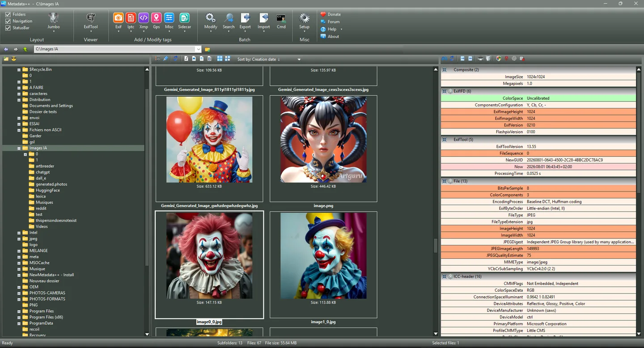Click the Donate link
Viewport: 644px width, 348px height.
(330, 14)
